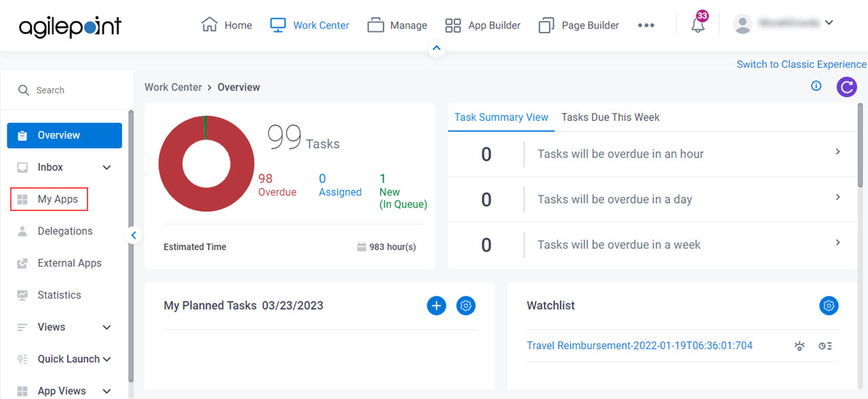Open Delegations in the sidebar
This screenshot has width=868, height=399.
tap(64, 231)
